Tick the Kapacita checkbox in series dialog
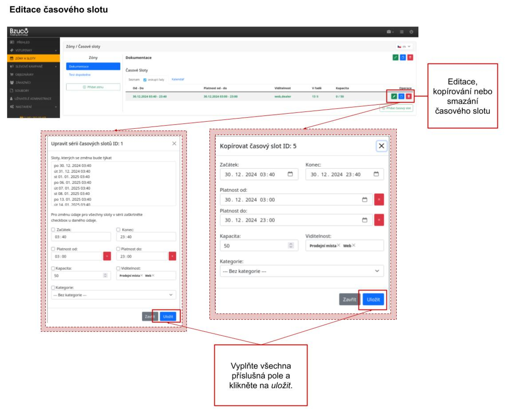 click(53, 268)
